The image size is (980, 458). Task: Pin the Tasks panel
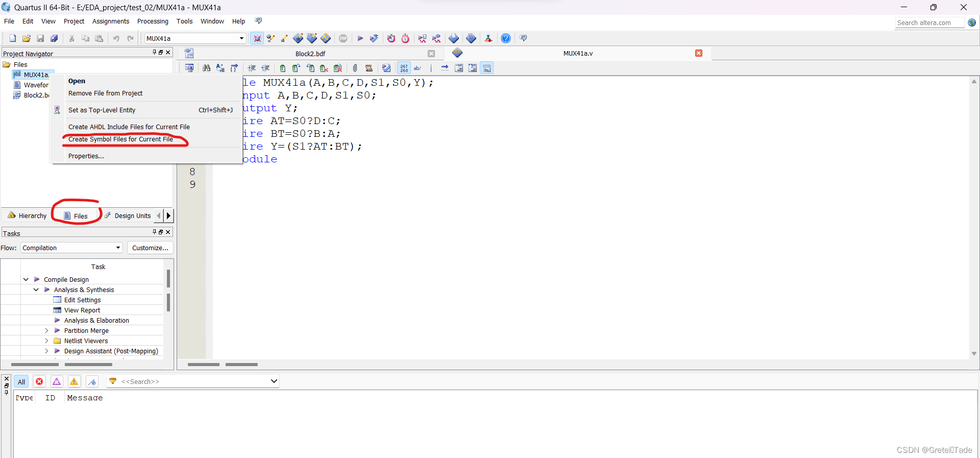click(x=154, y=232)
